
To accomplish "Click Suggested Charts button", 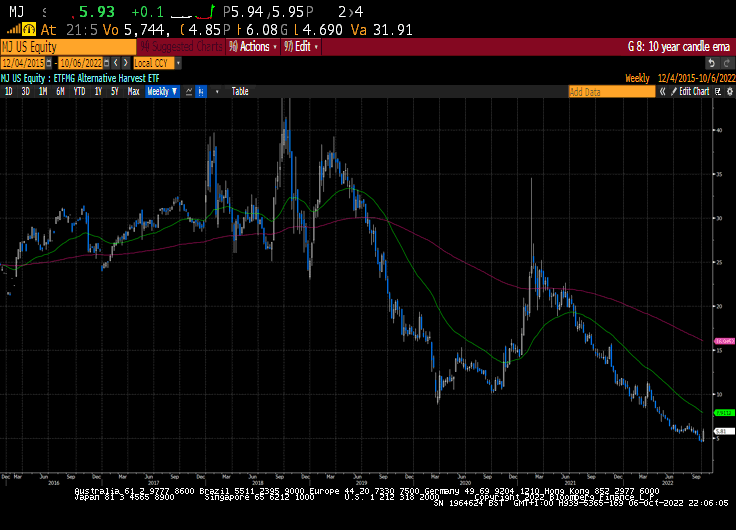I will (x=181, y=47).
